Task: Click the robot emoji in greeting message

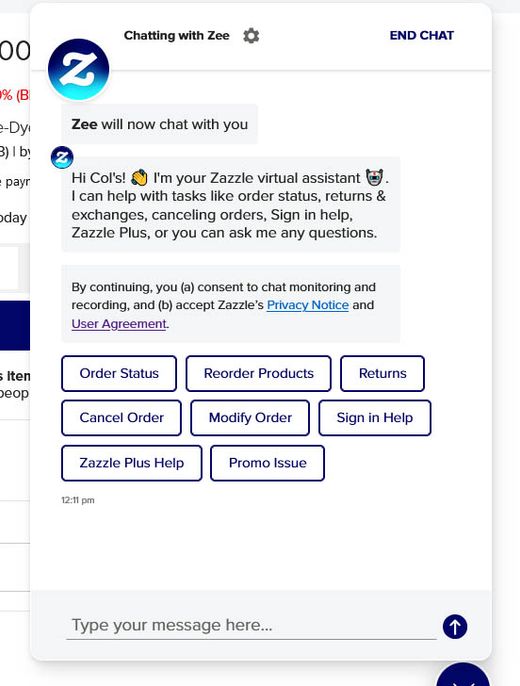Action: tap(374, 178)
